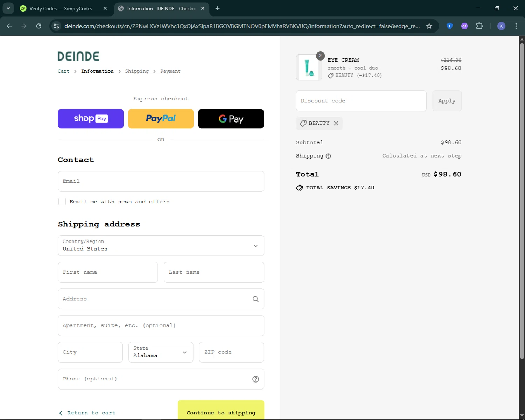Remove the BEAUTY discount code
Image resolution: width=525 pixels, height=420 pixels.
point(336,123)
